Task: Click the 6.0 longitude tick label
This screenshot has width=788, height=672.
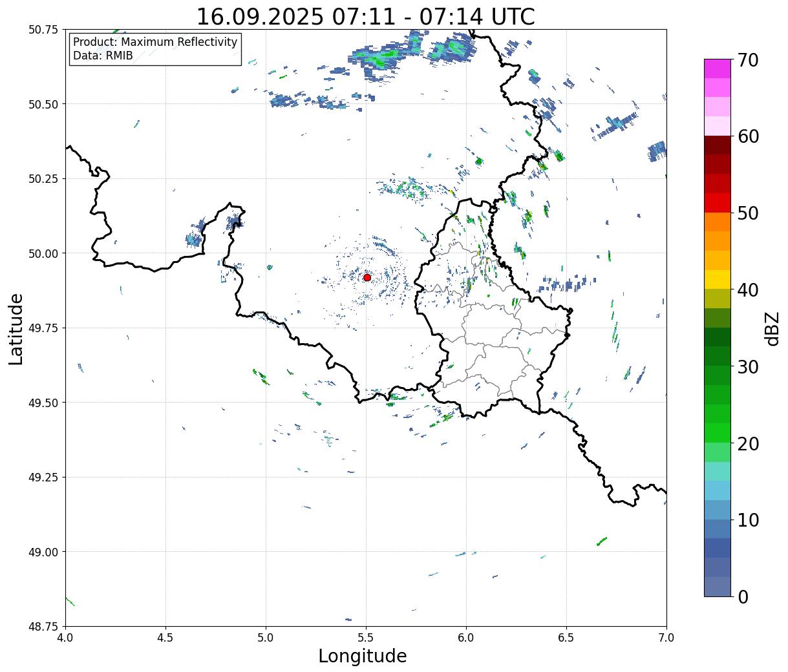Action: [466, 638]
